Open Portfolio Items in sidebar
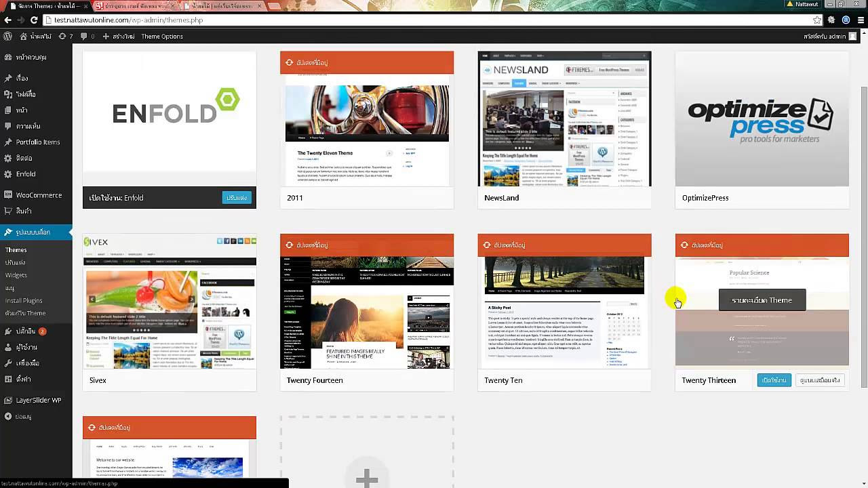868x488 pixels. [x=36, y=142]
